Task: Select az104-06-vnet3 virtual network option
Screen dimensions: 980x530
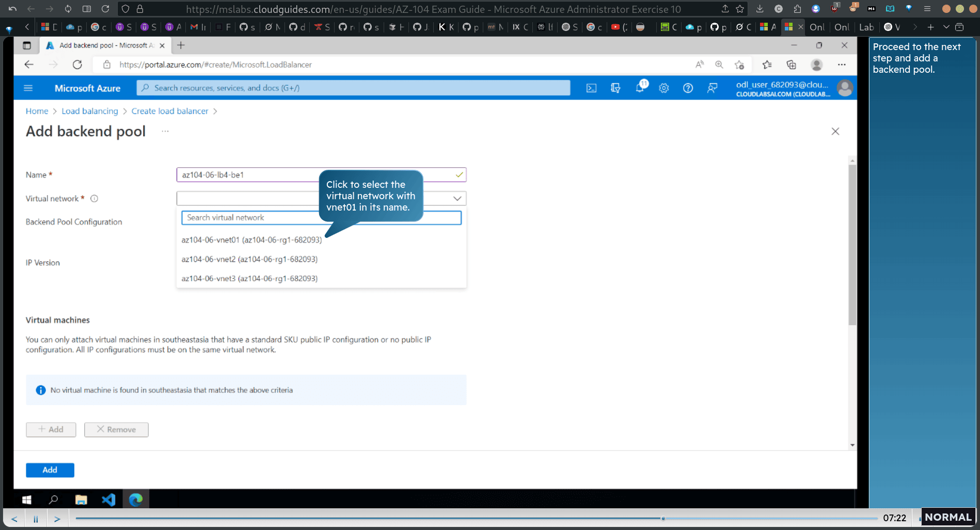Action: (249, 279)
